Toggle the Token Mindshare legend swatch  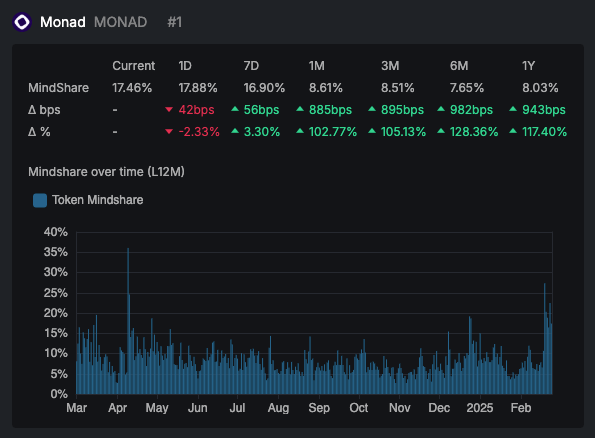point(40,200)
